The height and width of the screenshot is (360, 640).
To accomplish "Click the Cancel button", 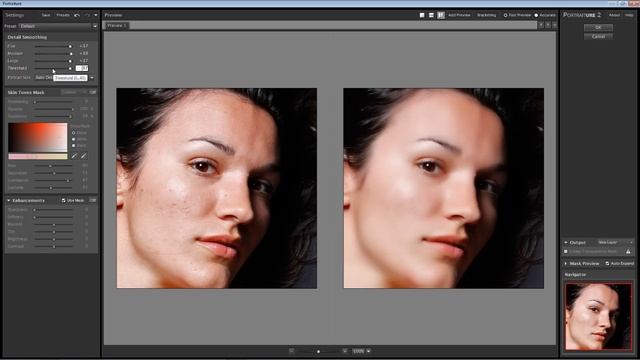I will (x=598, y=36).
